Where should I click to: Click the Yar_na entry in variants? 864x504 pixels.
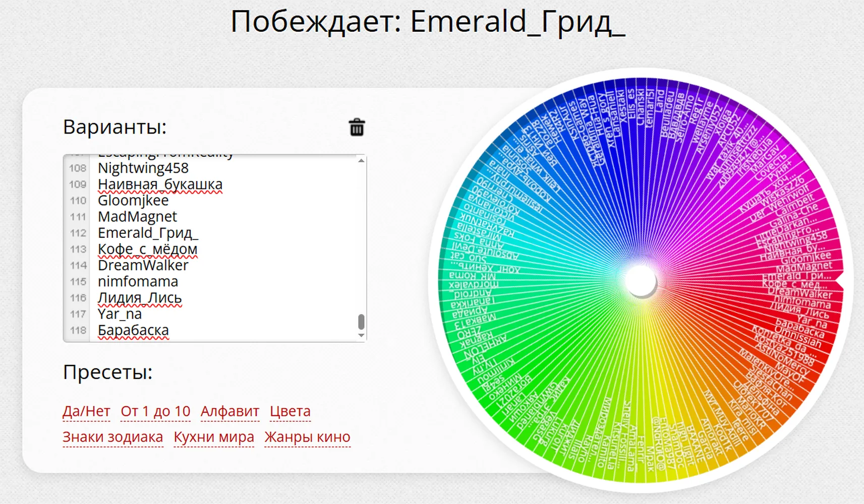(x=120, y=314)
